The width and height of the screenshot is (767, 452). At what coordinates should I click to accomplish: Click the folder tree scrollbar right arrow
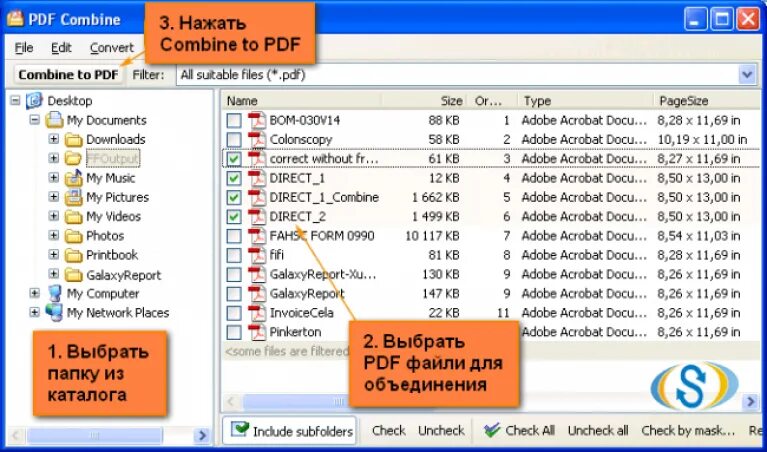click(202, 435)
